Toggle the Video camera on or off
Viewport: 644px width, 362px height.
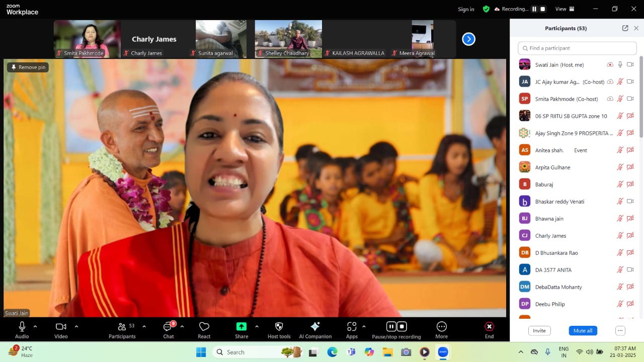pos(61,327)
